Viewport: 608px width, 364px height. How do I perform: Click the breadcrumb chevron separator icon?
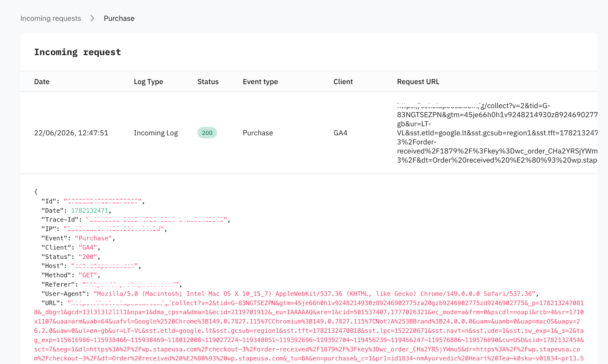[92, 18]
